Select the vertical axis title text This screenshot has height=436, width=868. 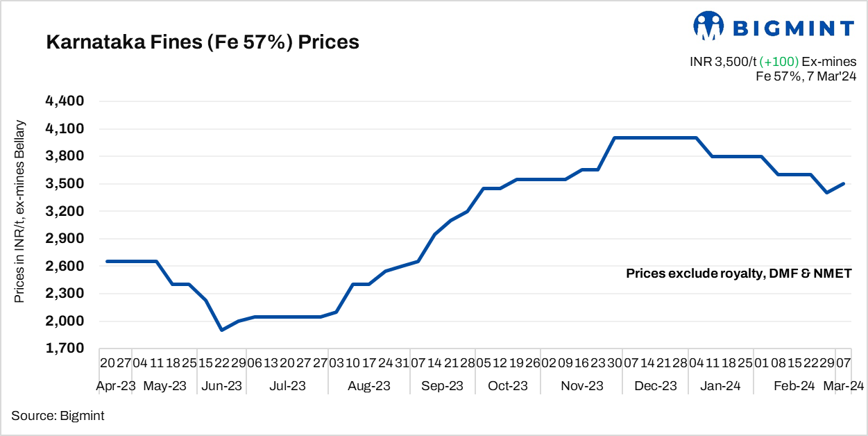click(20, 212)
